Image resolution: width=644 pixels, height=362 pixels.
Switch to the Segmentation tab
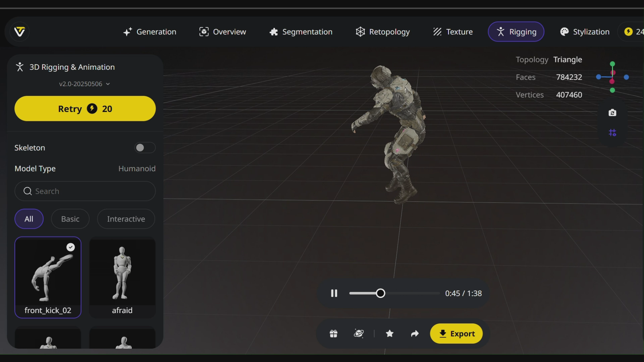[x=301, y=32]
